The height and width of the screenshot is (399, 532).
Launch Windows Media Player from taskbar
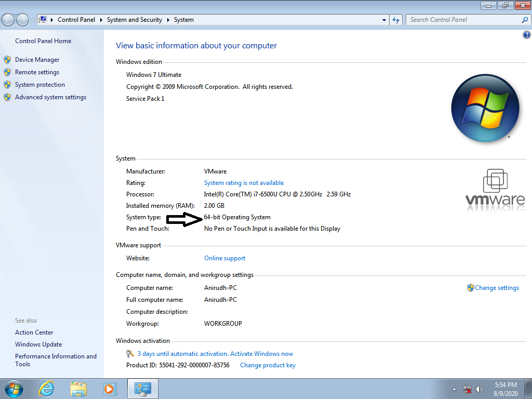pyautogui.click(x=110, y=389)
